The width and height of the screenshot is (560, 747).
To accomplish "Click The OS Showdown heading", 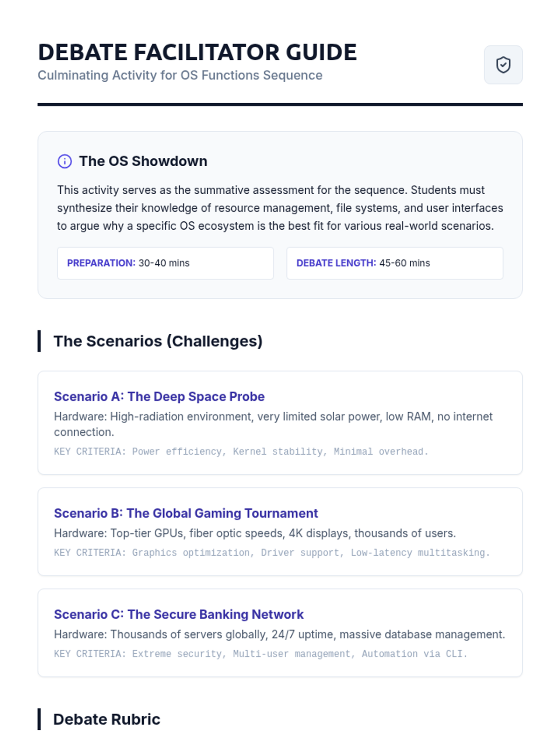I will [x=143, y=161].
